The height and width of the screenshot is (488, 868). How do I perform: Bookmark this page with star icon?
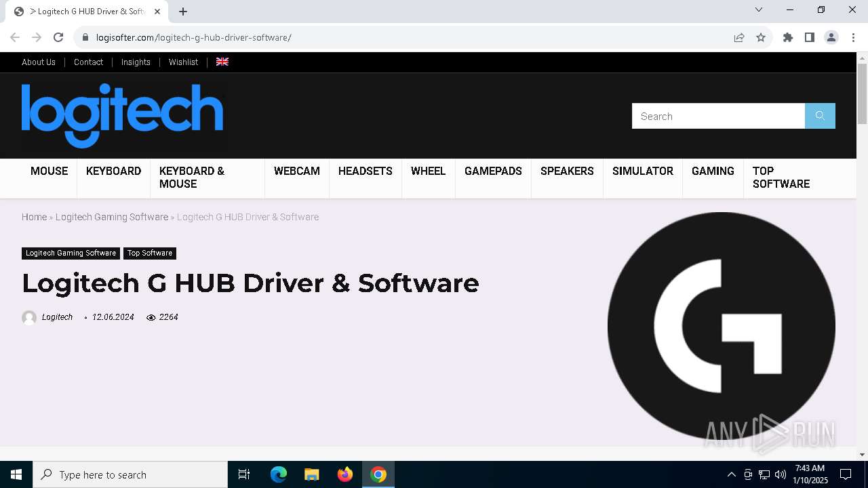761,37
